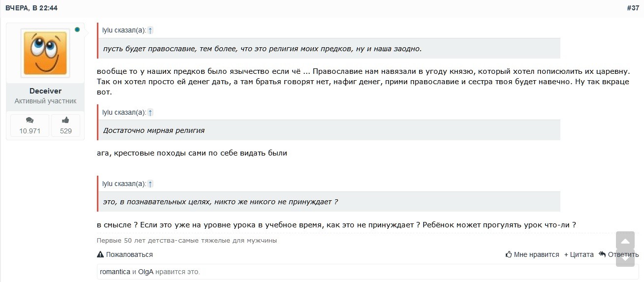Jump to first quoted lylu post arrow
Screen dimensions: 644x282
coord(151,31)
